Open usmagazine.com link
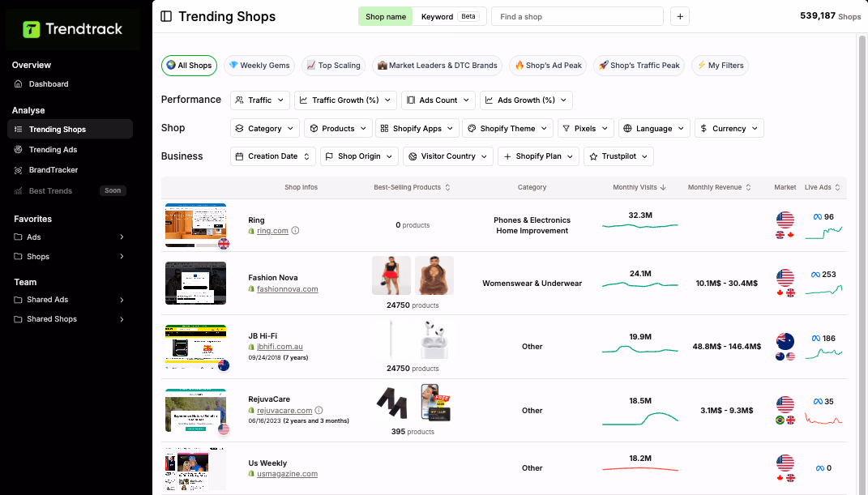This screenshot has height=495, width=868. 287,474
